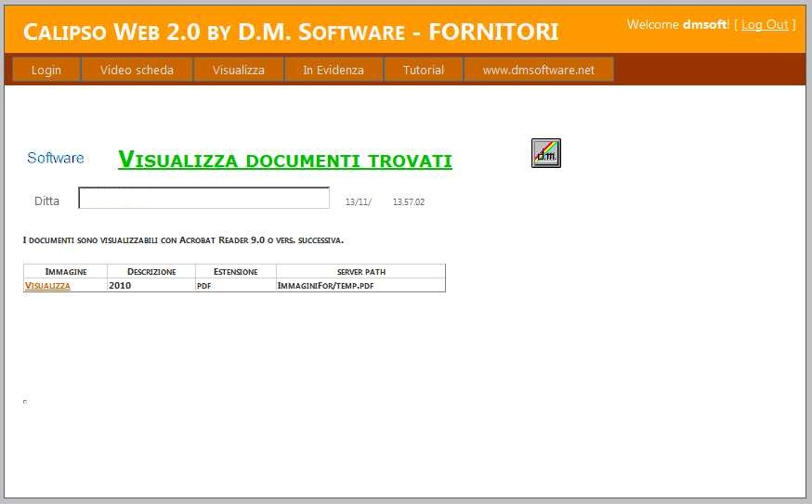The image size is (812, 504).
Task: Click the ImmaginiFor/temp.pdf path cell
Action: (x=361, y=285)
